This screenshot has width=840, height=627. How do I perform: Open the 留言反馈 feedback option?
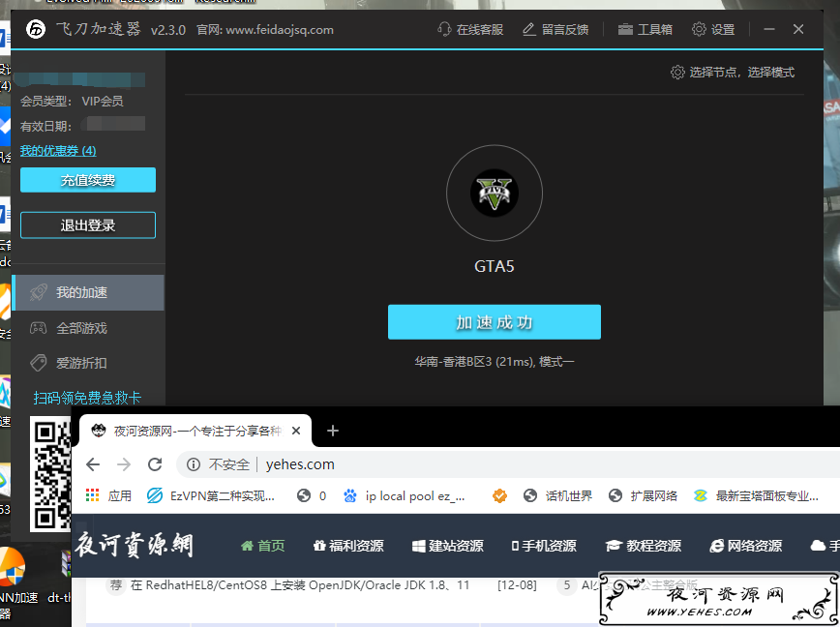[555, 29]
